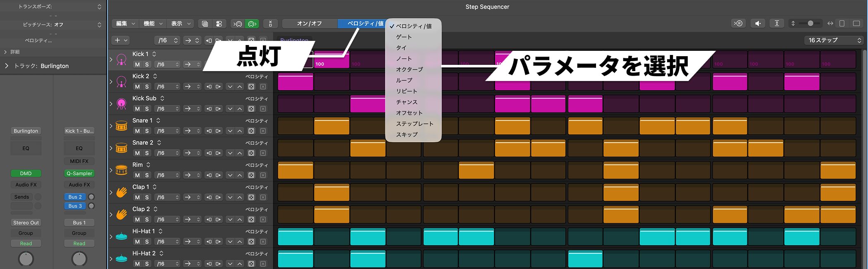
Task: Adjust the vertical zoom slider
Action: click(810, 24)
